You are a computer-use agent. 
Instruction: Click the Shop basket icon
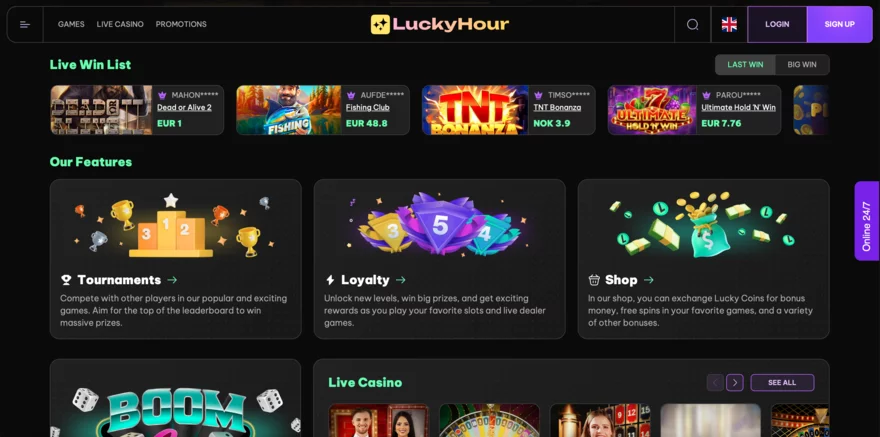(x=594, y=279)
